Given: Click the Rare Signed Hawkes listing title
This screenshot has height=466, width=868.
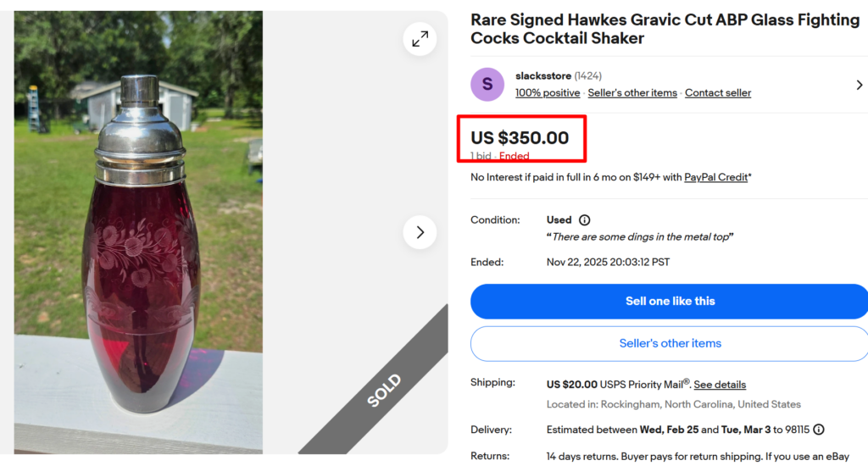Looking at the screenshot, I should tap(665, 29).
